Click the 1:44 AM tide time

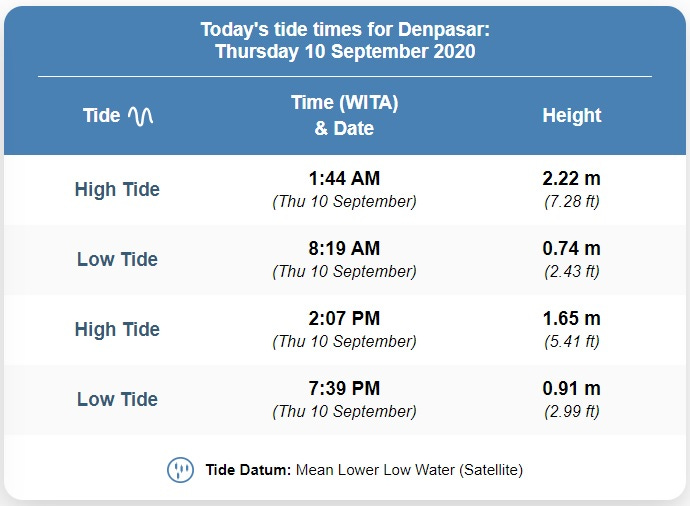344,178
